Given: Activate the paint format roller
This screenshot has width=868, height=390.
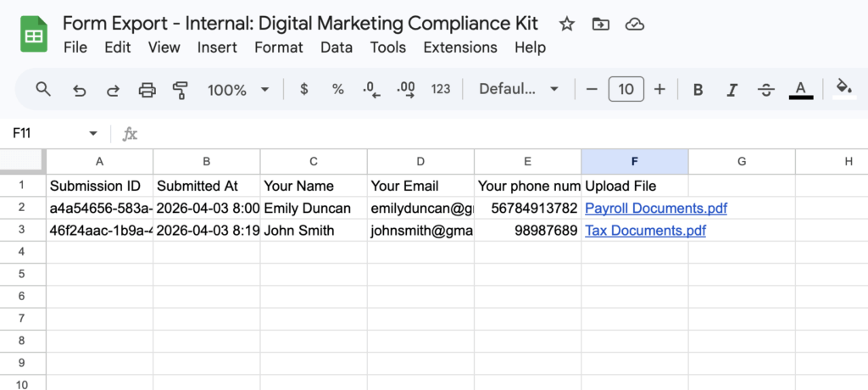Looking at the screenshot, I should coord(180,89).
